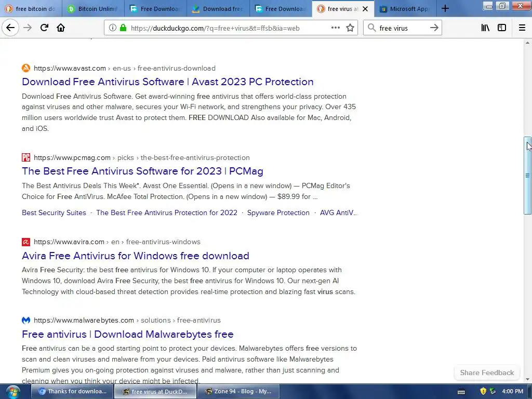Click the duckduckgo address bar URL
Screen dimensions: 532x399
(215, 28)
